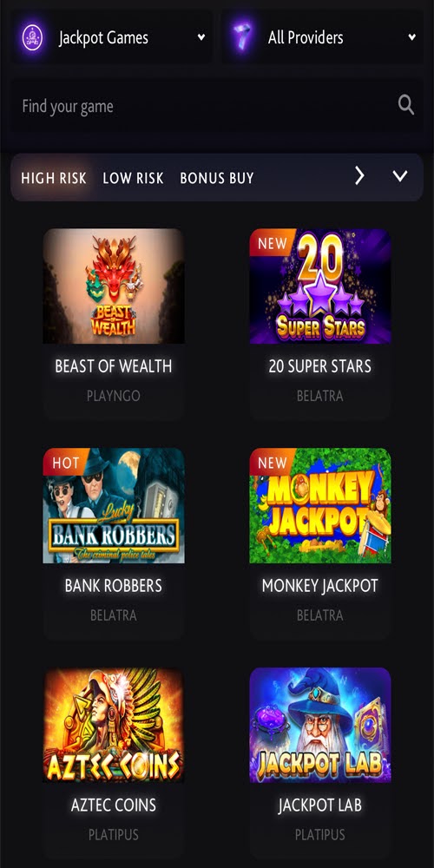The image size is (434, 868).
Task: Open the Jackpot Games category dropdown
Action: 112,37
